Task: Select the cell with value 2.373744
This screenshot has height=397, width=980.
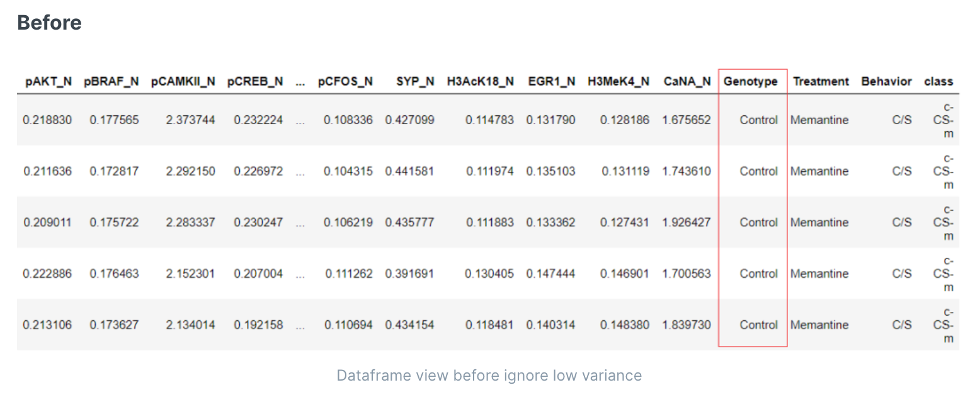Action: [190, 120]
